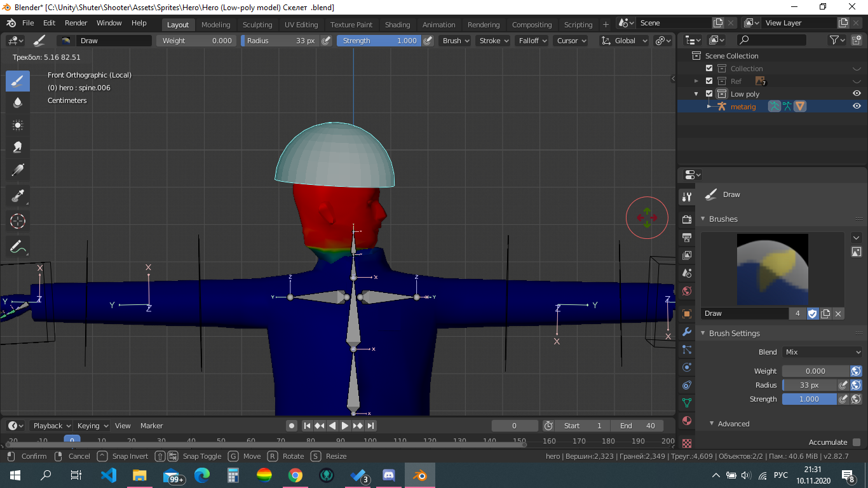The image size is (868, 488).
Task: Open Material properties tab
Action: (x=686, y=421)
